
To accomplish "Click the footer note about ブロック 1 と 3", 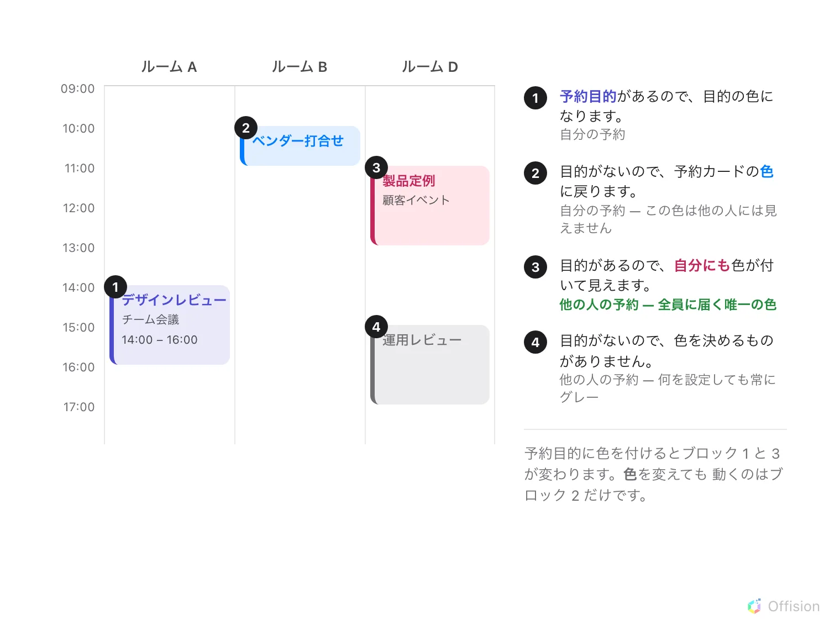I will (654, 474).
